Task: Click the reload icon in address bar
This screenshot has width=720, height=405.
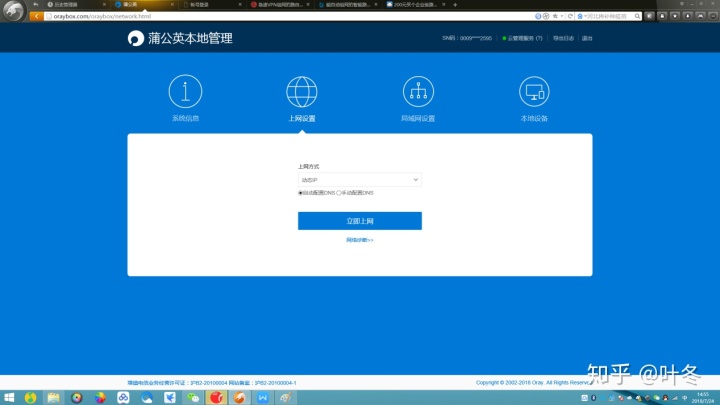Action: click(570, 16)
